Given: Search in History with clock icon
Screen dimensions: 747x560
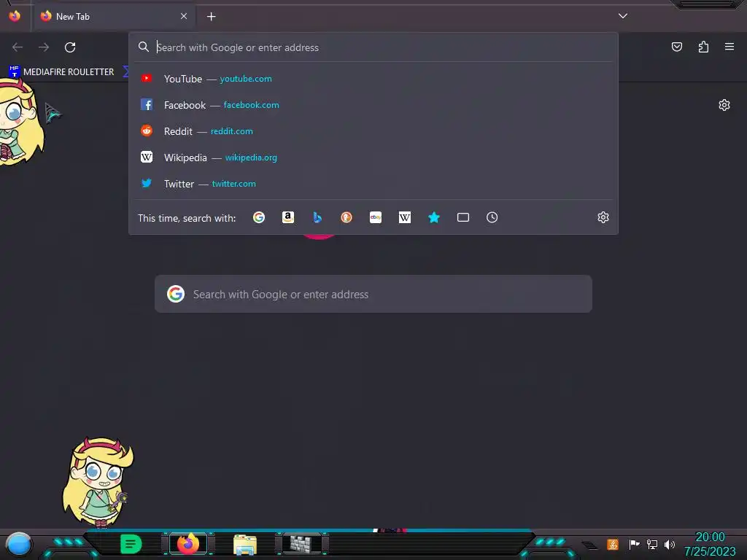Looking at the screenshot, I should click(x=492, y=217).
